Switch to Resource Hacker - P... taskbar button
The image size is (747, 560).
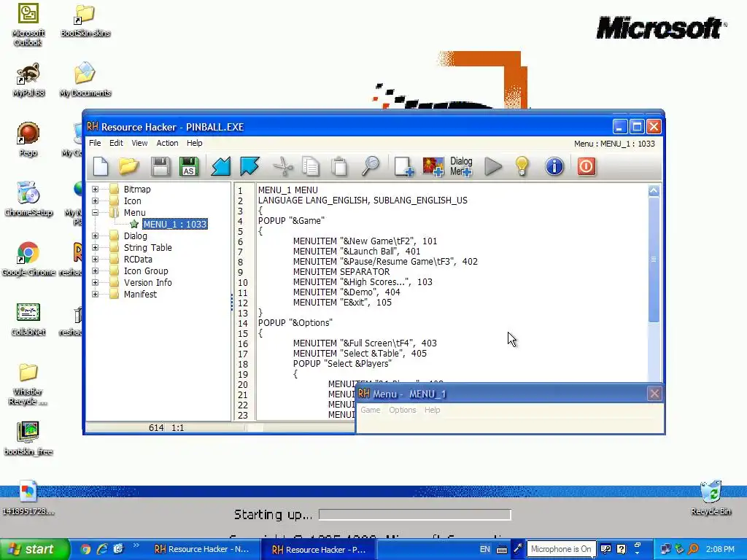click(318, 550)
